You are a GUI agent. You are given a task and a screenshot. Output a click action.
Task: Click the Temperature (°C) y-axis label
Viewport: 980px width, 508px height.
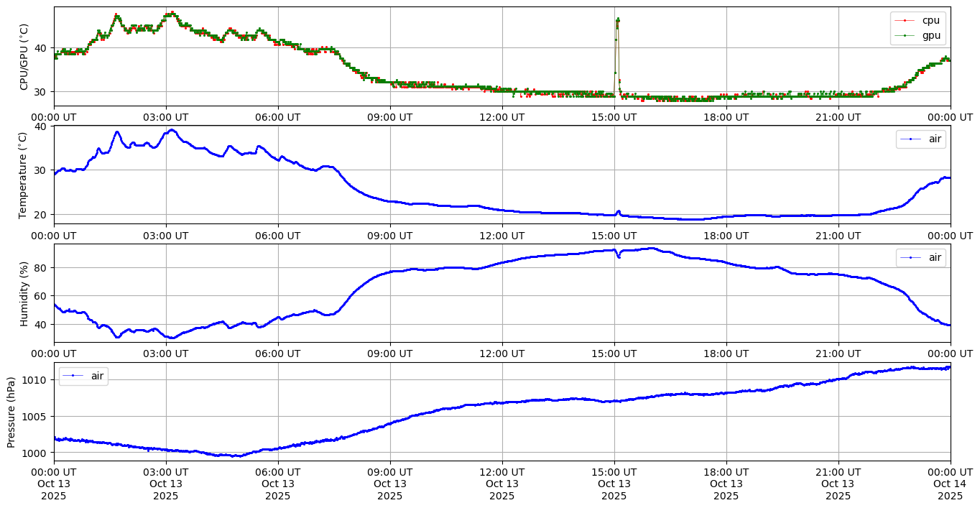click(24, 175)
